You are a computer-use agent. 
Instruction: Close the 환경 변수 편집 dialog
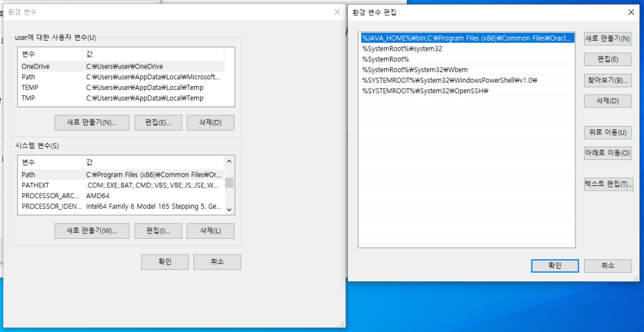631,12
